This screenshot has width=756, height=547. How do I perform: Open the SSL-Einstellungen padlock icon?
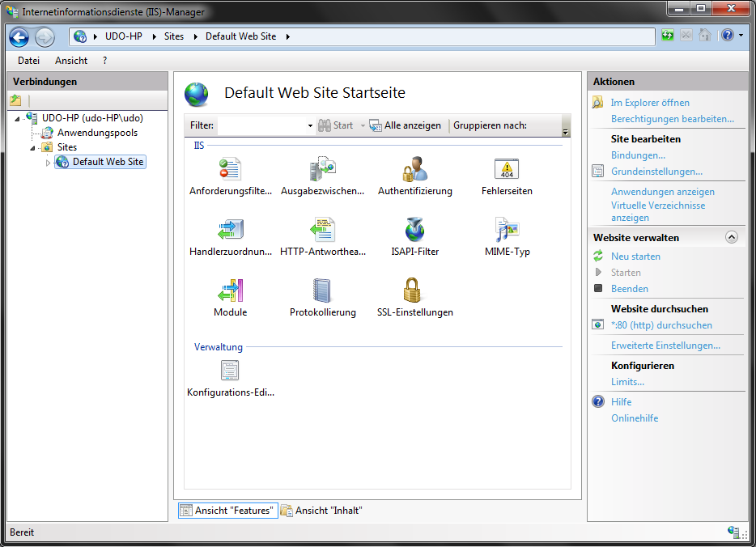[x=414, y=290]
